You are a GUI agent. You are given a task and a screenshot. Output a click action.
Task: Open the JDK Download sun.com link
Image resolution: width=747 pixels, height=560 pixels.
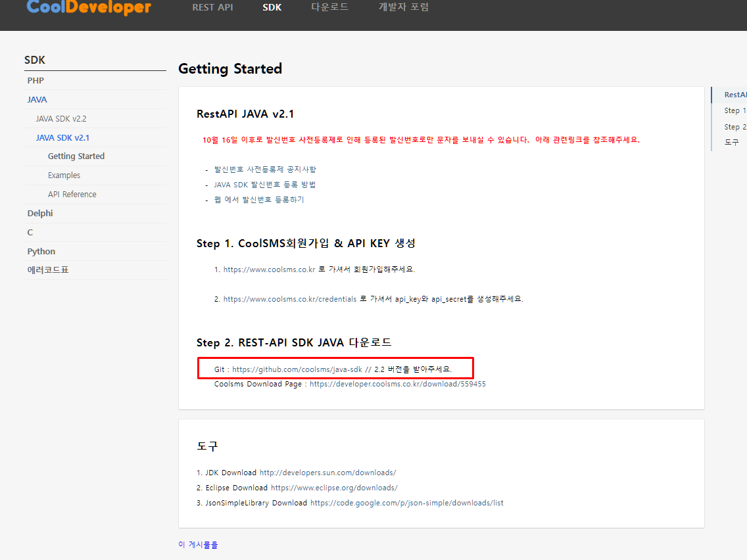(327, 473)
